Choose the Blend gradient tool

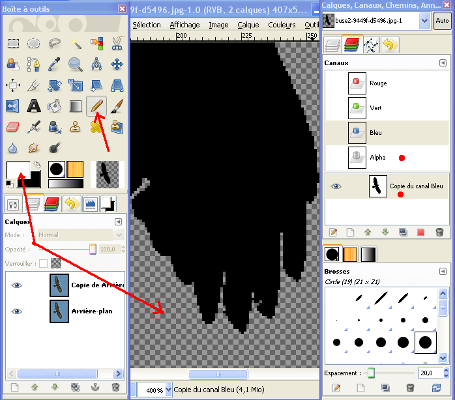tap(75, 106)
